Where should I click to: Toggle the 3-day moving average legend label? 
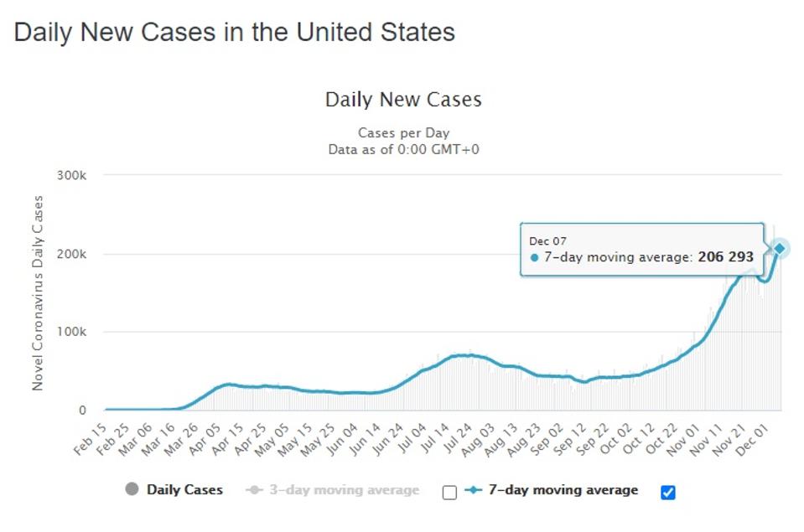click(x=345, y=490)
